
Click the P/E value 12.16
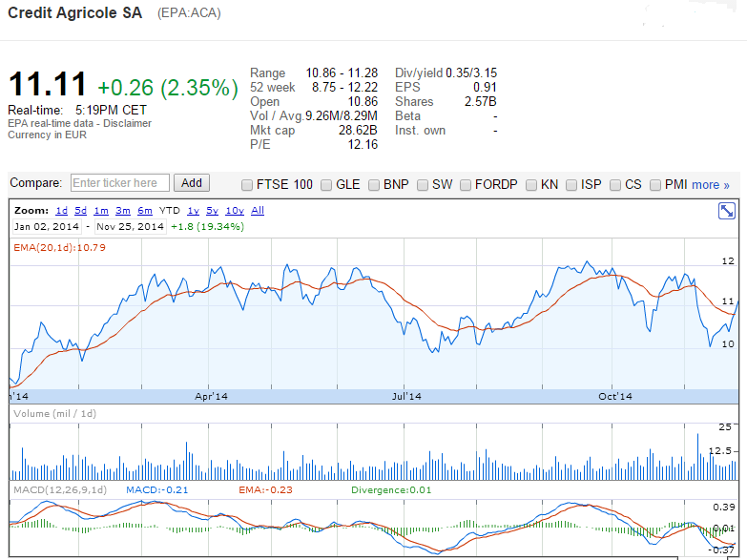click(x=363, y=144)
